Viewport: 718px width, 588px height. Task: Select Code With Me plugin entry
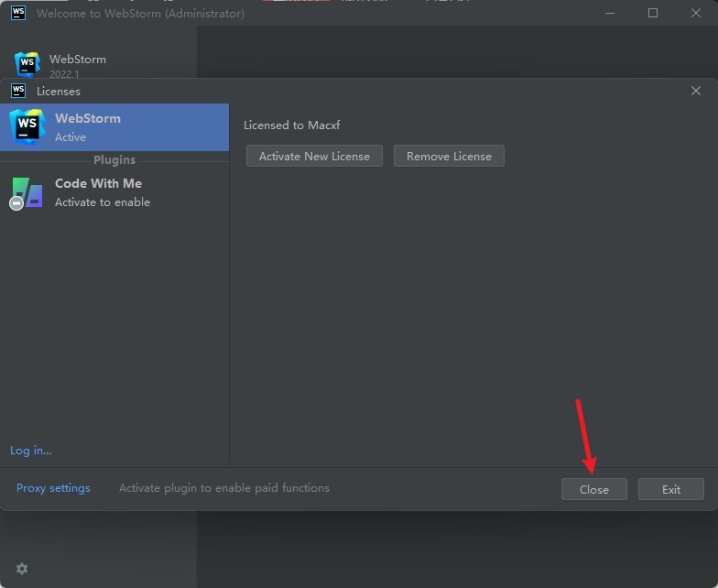[x=114, y=192]
